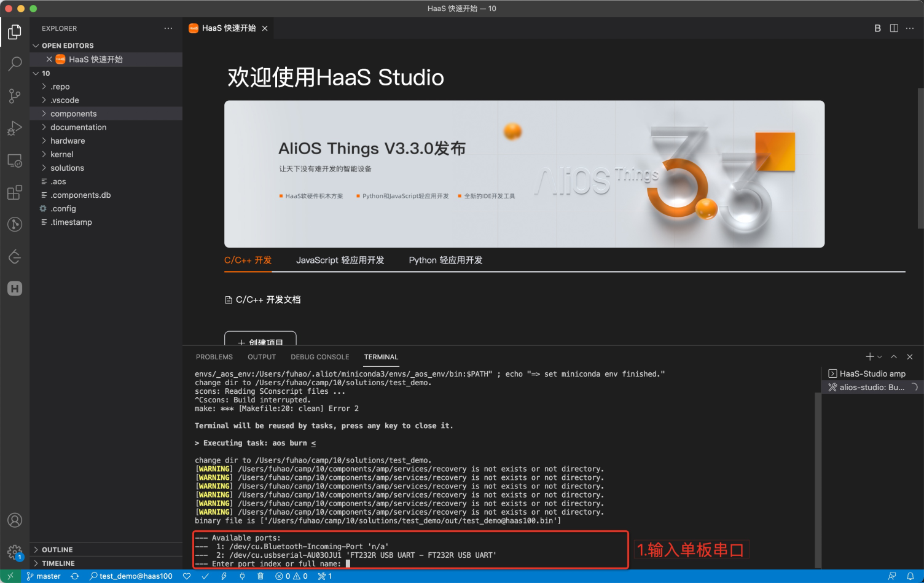Click the 'B' editor action icon
This screenshot has width=924, height=583.
pos(877,28)
